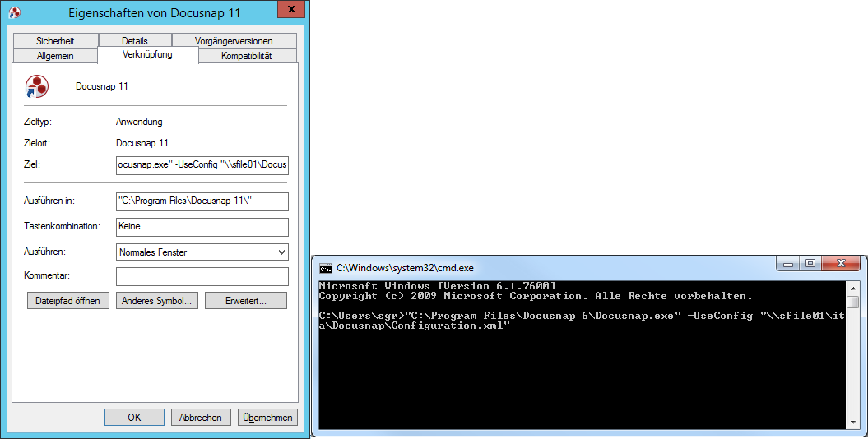Open the Erweitert advanced options
Screen dimensions: 868x439
coord(246,301)
